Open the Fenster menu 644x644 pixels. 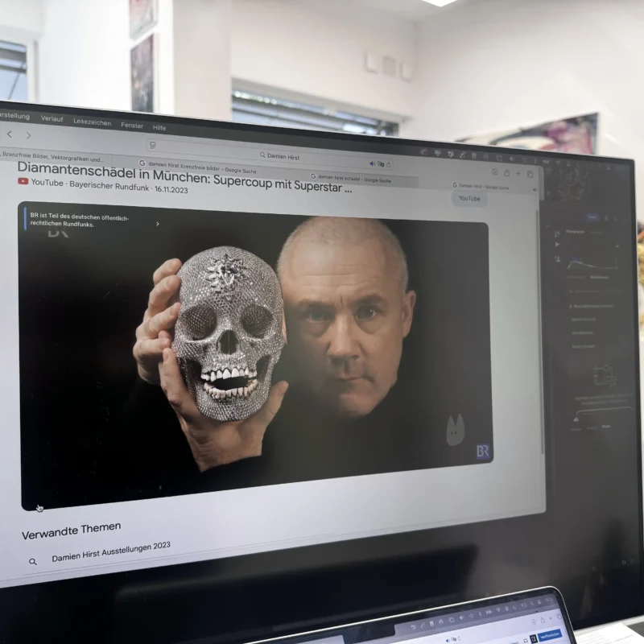132,126
